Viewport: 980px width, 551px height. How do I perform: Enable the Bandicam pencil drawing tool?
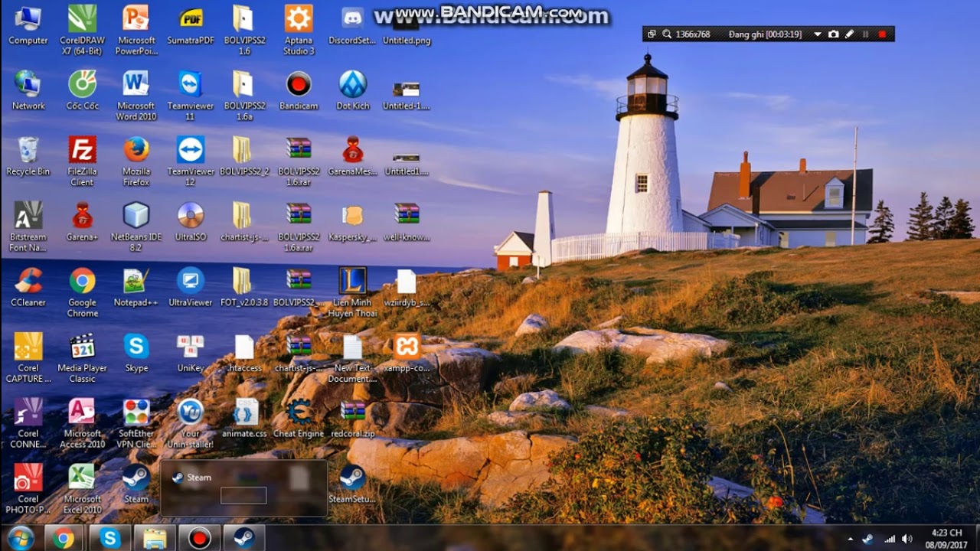point(849,34)
